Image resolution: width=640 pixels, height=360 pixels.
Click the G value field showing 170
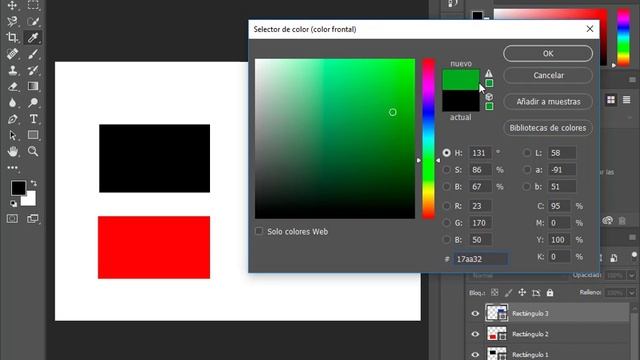point(480,223)
